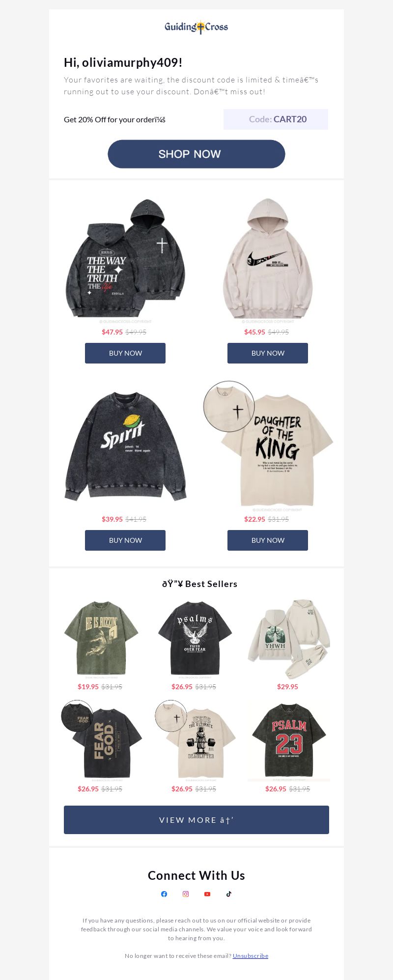Click the SHOP NOW button
Image resolution: width=393 pixels, height=980 pixels.
pos(196,154)
